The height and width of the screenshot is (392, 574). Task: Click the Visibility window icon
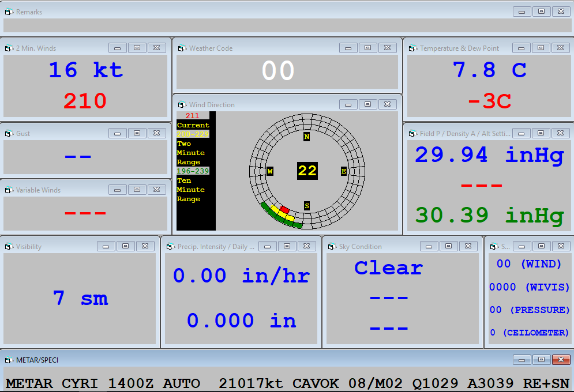point(9,247)
